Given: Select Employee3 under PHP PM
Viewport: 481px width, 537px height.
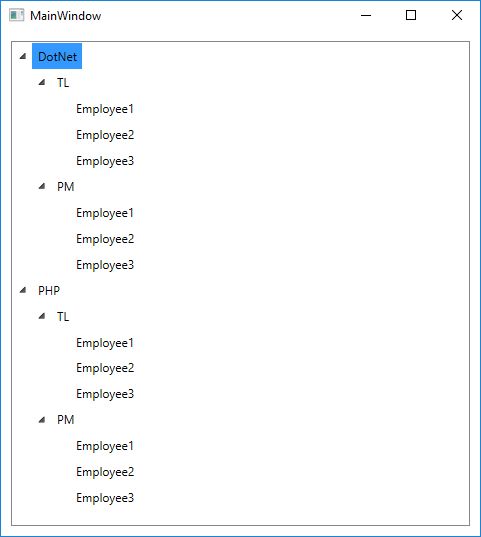Looking at the screenshot, I should pyautogui.click(x=105, y=498).
